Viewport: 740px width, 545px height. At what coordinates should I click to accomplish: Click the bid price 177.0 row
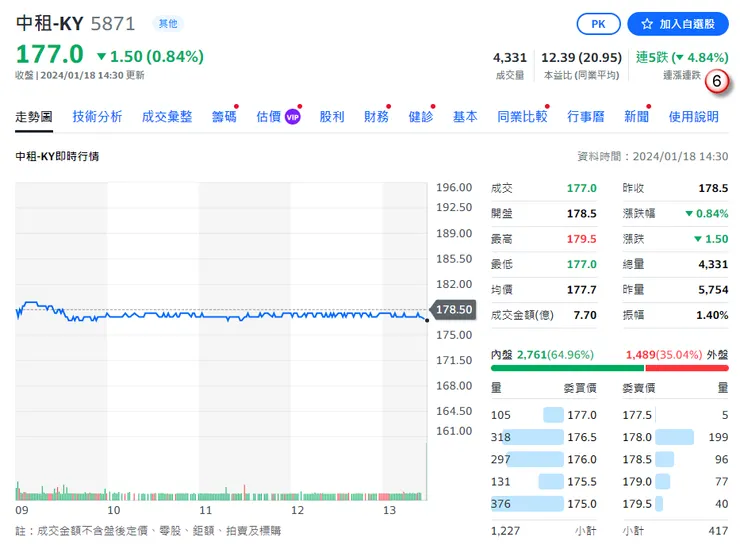(553, 415)
